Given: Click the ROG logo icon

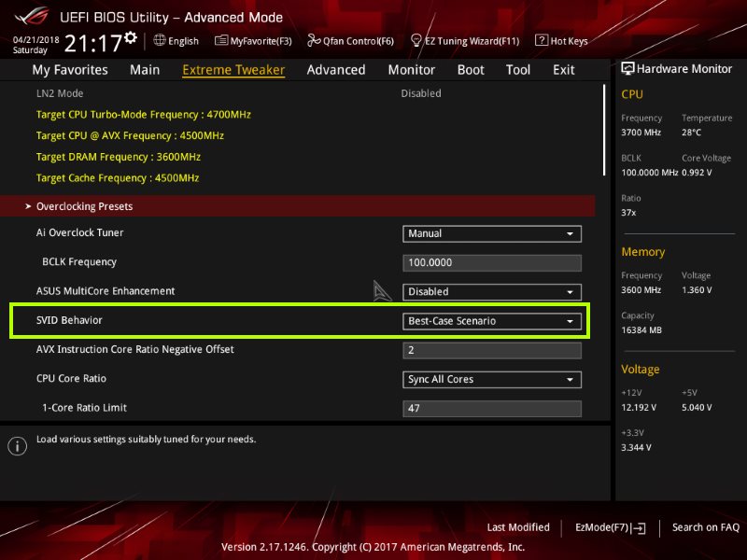Looking at the screenshot, I should coord(32,16).
